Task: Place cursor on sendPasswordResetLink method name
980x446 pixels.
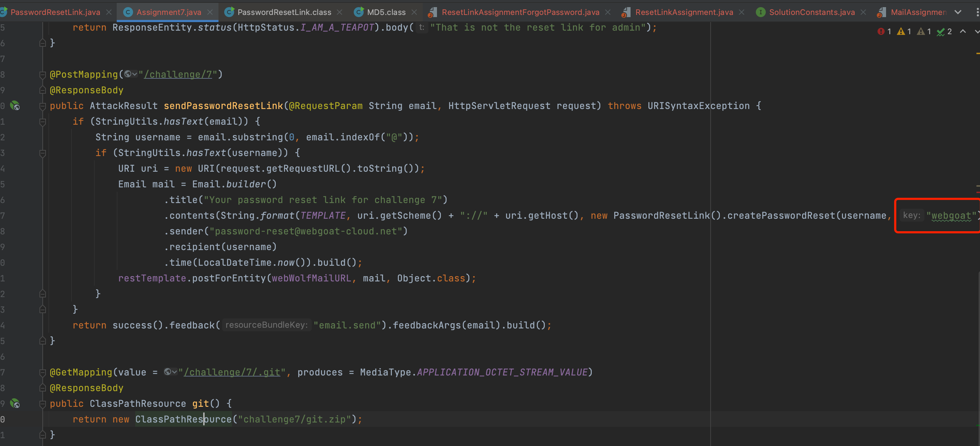Action: coord(223,105)
